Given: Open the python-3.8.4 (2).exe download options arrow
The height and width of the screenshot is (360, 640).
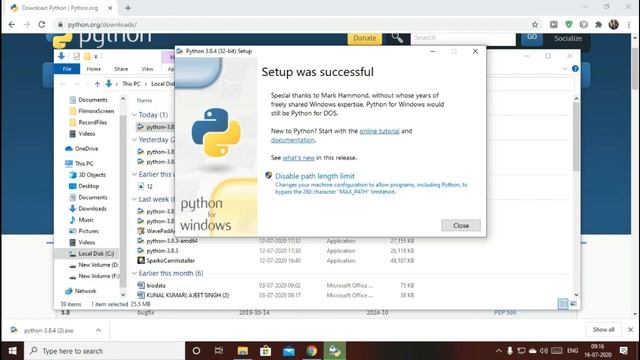Looking at the screenshot, I should [x=98, y=330].
